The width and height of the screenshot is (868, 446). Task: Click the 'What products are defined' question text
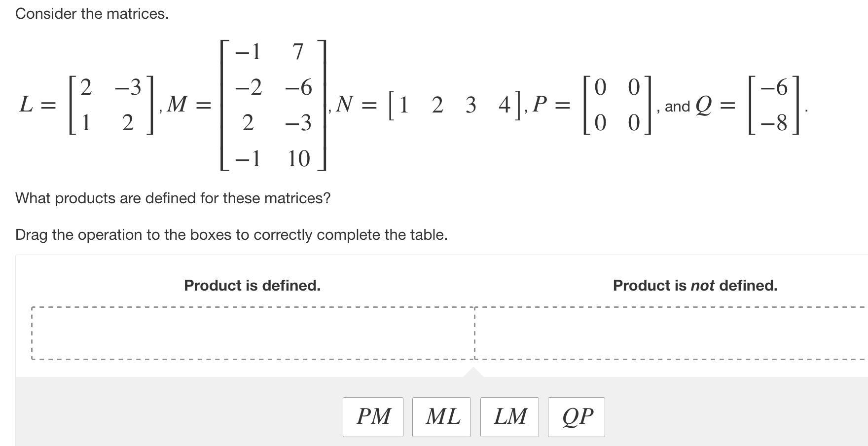pos(173,198)
